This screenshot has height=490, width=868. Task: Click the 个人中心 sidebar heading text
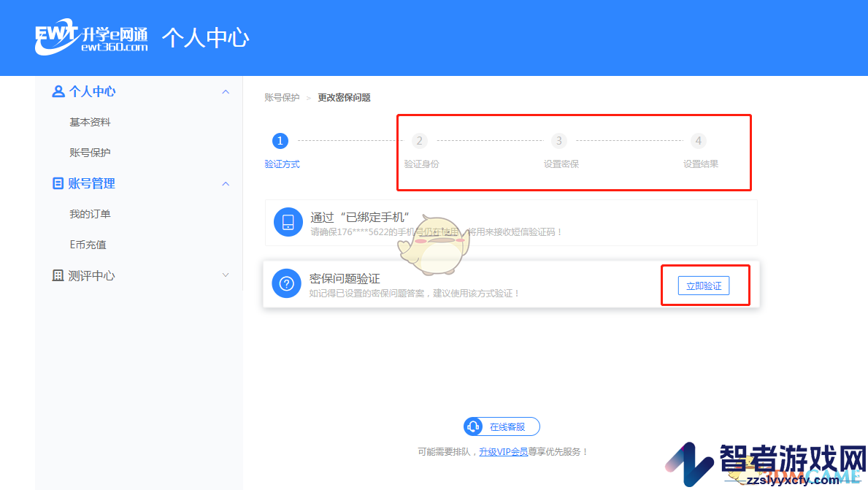coord(92,91)
